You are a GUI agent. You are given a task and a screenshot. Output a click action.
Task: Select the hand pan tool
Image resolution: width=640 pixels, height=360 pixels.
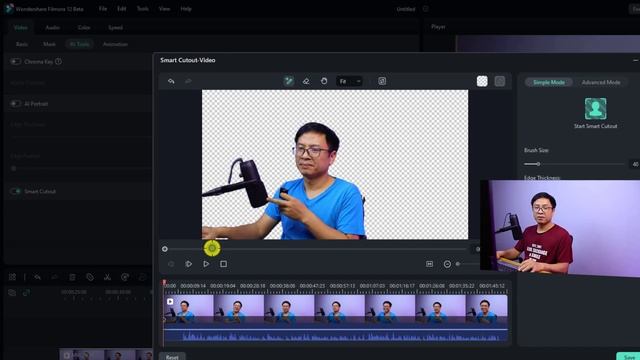[324, 81]
